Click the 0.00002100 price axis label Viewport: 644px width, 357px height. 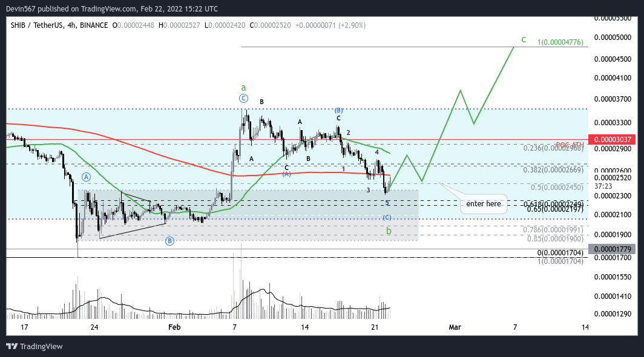tap(613, 215)
